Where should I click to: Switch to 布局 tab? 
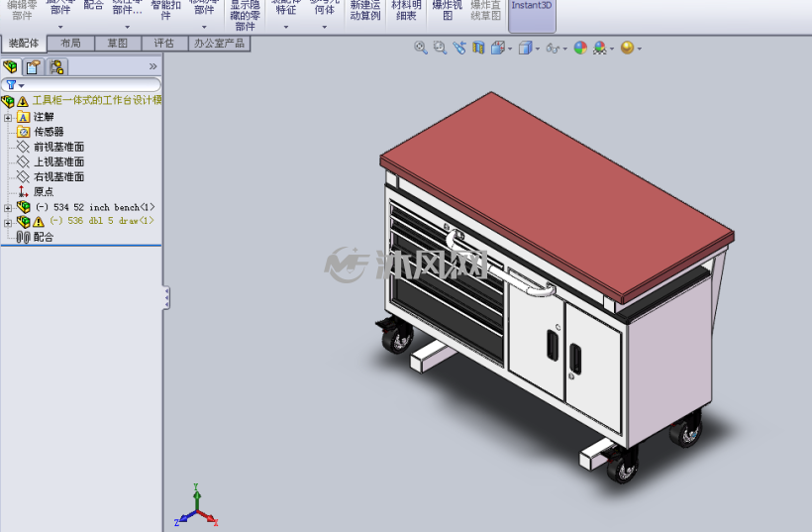(70, 44)
